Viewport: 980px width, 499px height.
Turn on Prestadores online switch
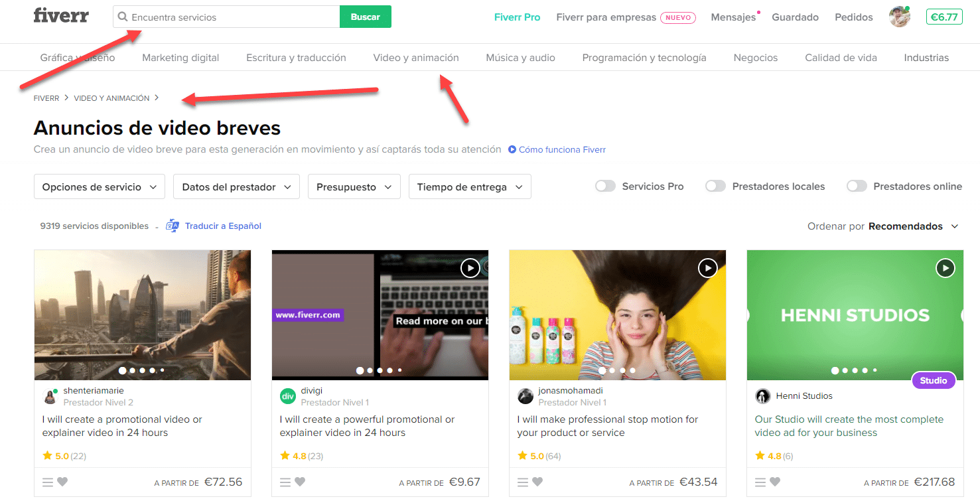point(857,186)
